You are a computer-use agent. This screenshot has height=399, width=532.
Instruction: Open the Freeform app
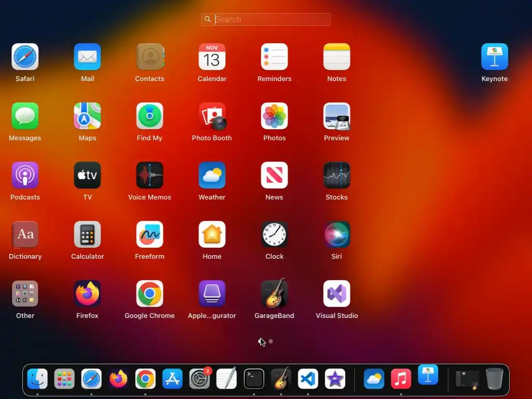pyautogui.click(x=150, y=234)
